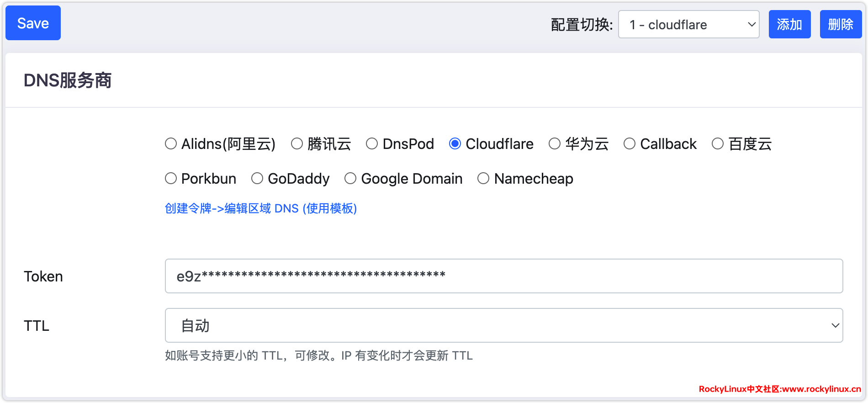Click the TTL dropdown chevron arrow
The width and height of the screenshot is (868, 403).
(x=835, y=326)
